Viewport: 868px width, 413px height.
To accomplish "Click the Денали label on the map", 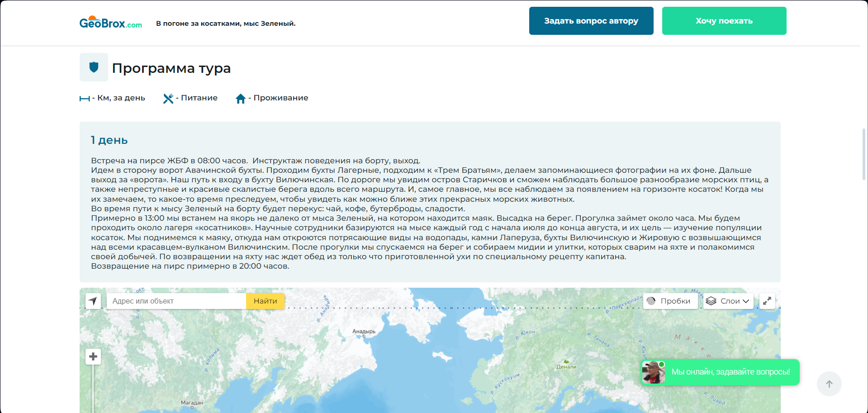I will 566,367.
